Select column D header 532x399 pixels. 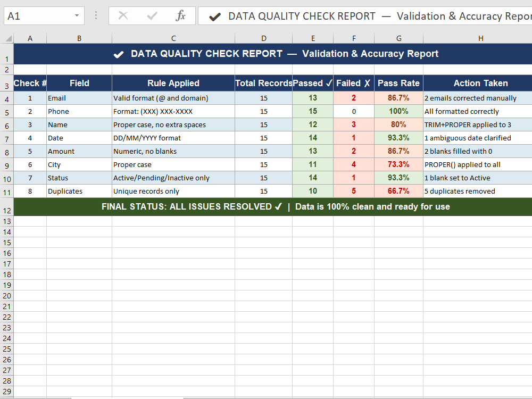[x=264, y=38]
